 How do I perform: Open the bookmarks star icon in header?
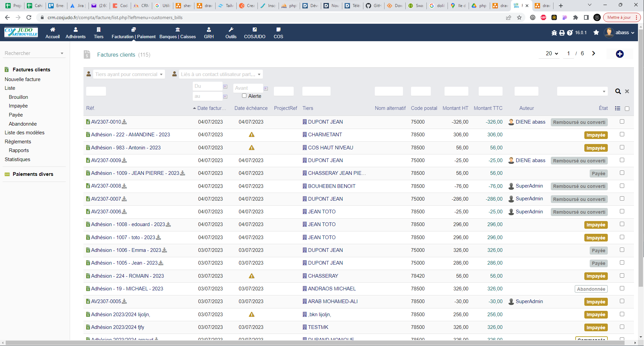(x=596, y=32)
